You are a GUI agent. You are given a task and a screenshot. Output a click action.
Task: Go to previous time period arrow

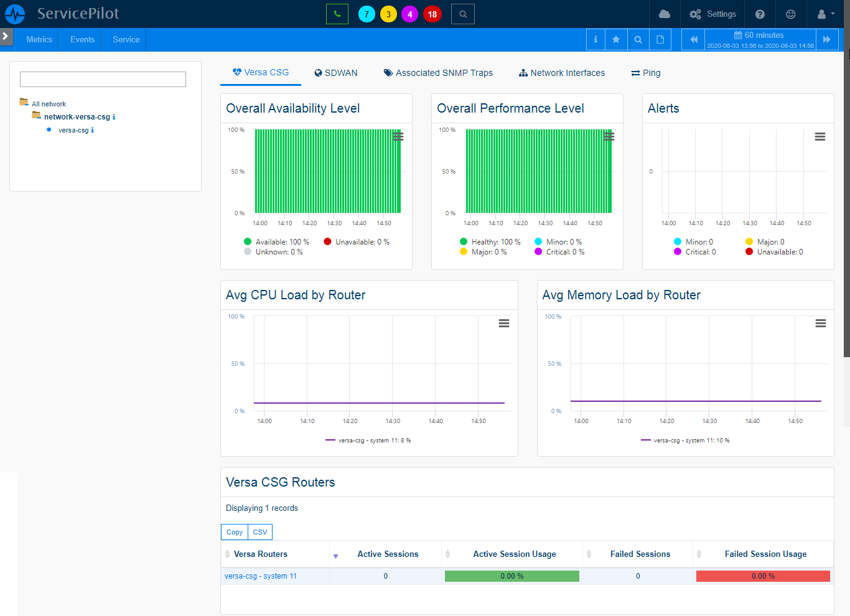[x=693, y=39]
